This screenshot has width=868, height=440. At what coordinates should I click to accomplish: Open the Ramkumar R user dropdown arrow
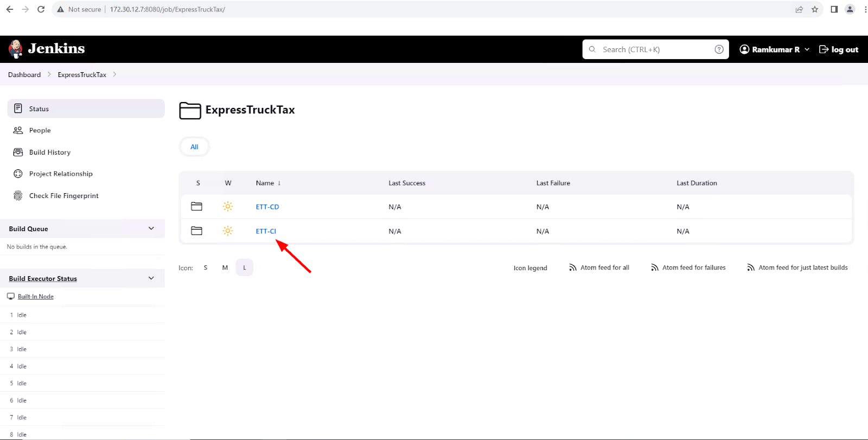pos(807,49)
